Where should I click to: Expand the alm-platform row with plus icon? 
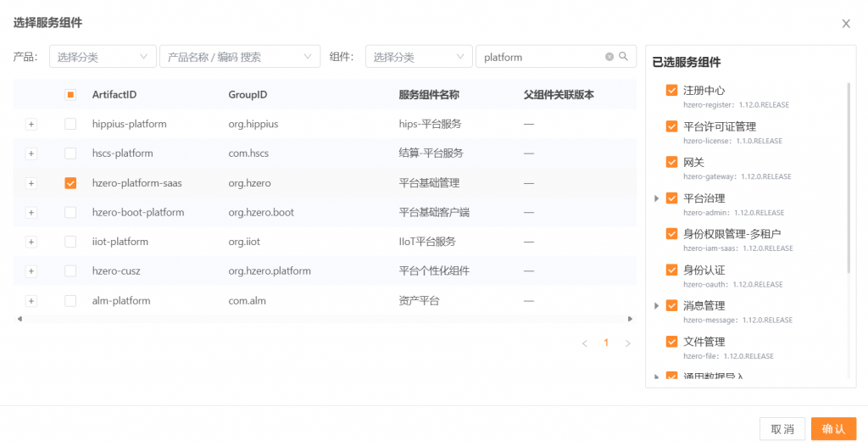pyautogui.click(x=31, y=301)
